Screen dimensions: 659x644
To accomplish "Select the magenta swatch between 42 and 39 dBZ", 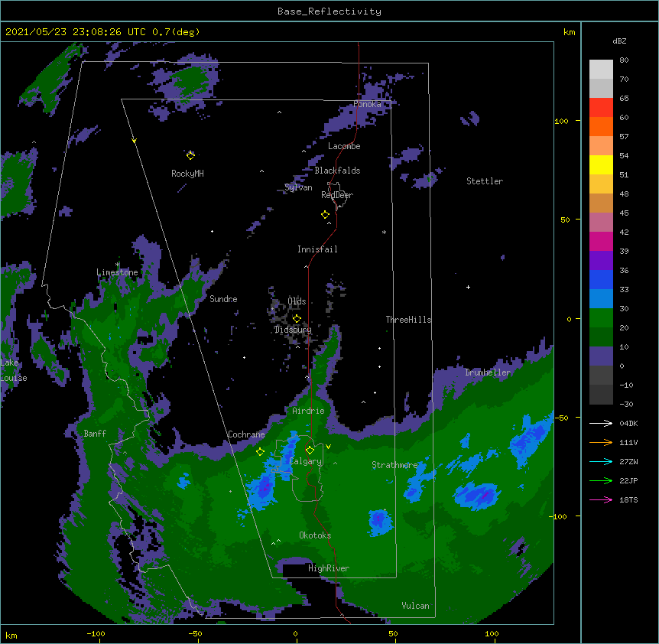I will (601, 241).
